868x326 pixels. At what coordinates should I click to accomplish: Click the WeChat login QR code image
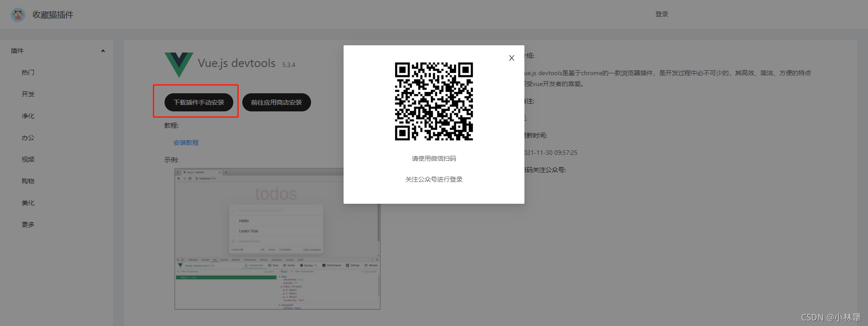tap(434, 101)
